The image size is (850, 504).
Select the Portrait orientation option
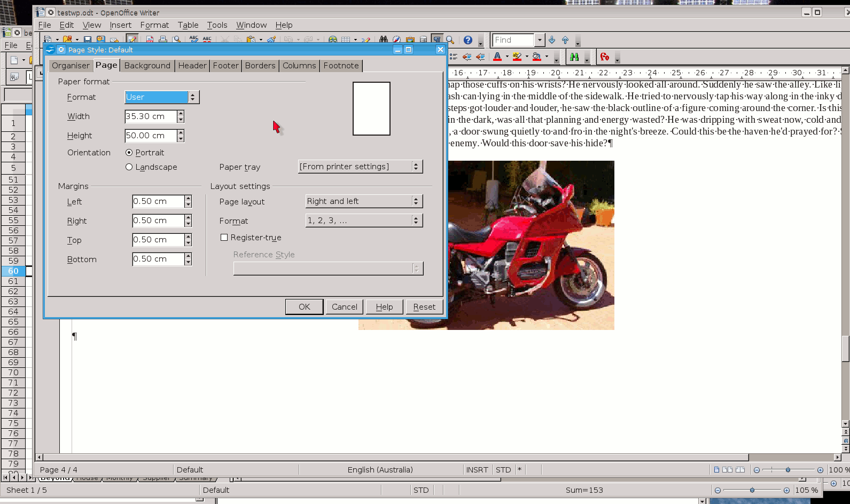click(129, 153)
